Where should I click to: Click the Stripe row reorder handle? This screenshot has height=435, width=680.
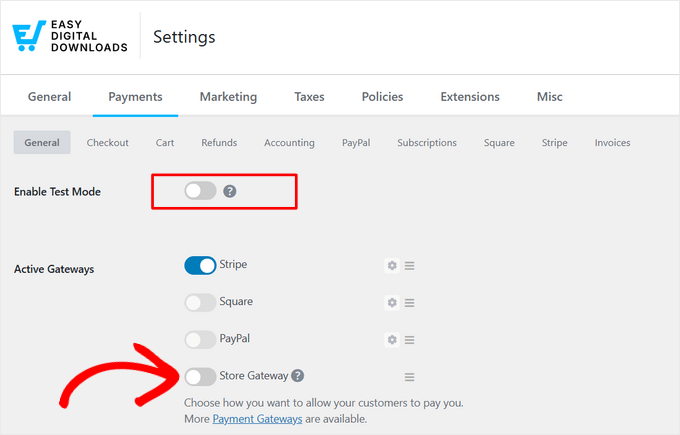[x=410, y=266]
